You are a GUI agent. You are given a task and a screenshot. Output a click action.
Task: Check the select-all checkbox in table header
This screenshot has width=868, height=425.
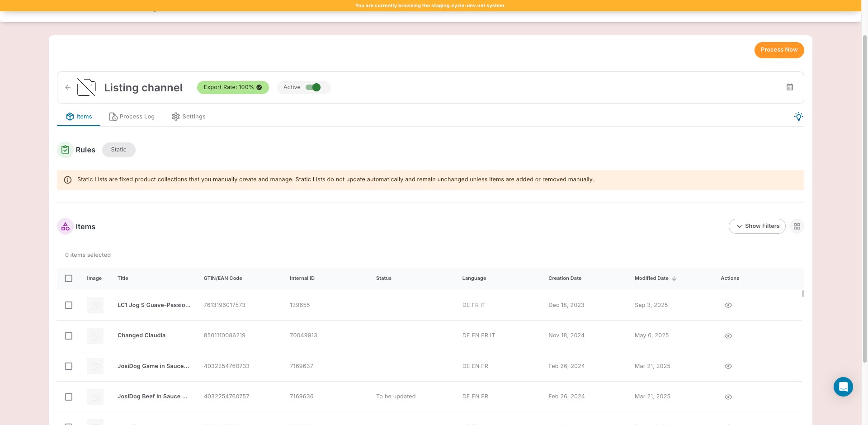pos(69,279)
